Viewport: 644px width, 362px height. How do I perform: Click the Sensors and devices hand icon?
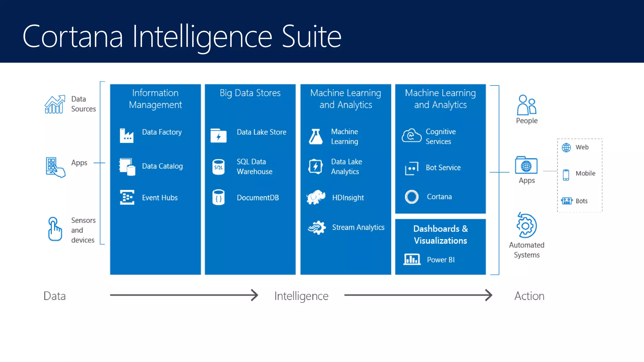(x=55, y=229)
